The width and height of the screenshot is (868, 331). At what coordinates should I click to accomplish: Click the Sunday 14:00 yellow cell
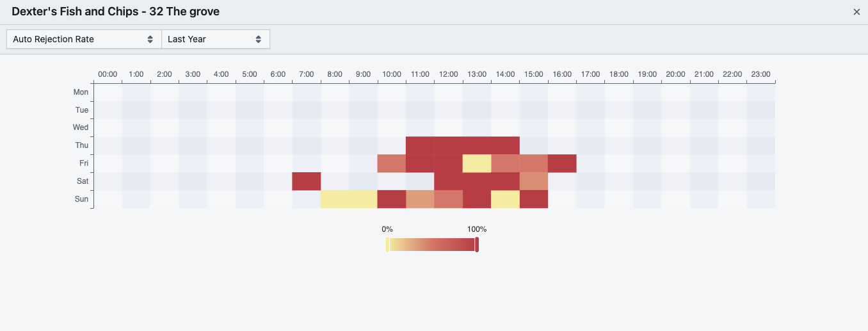[505, 199]
